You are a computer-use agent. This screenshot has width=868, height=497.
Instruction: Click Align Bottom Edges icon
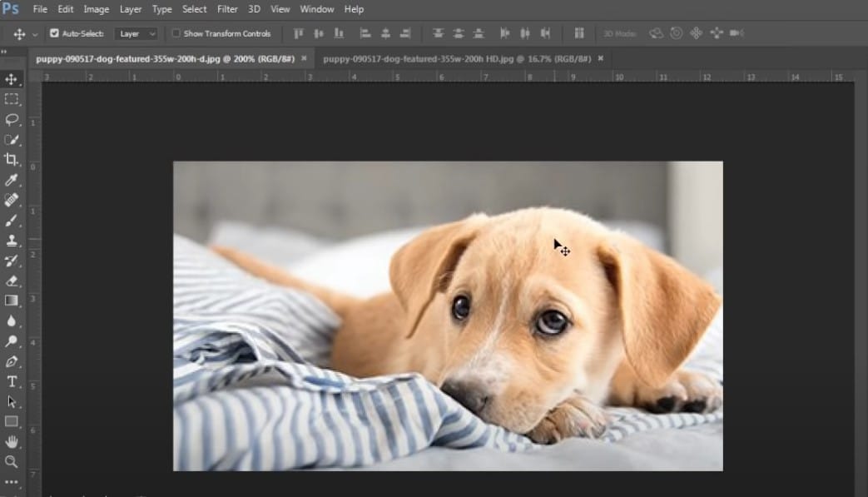pyautogui.click(x=339, y=34)
